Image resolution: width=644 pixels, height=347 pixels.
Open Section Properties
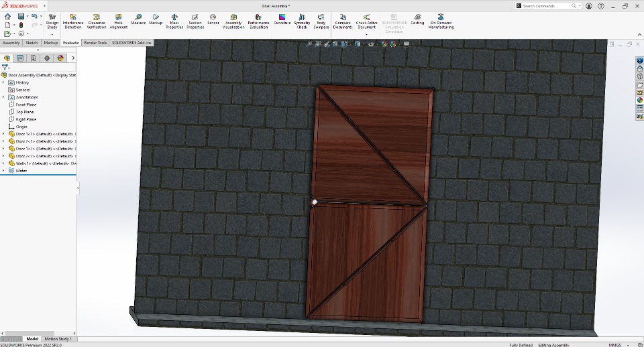(x=195, y=21)
